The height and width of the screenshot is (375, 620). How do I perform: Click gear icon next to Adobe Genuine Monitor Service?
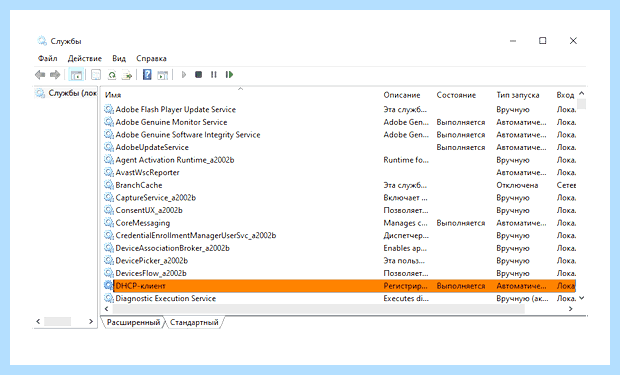click(x=109, y=122)
